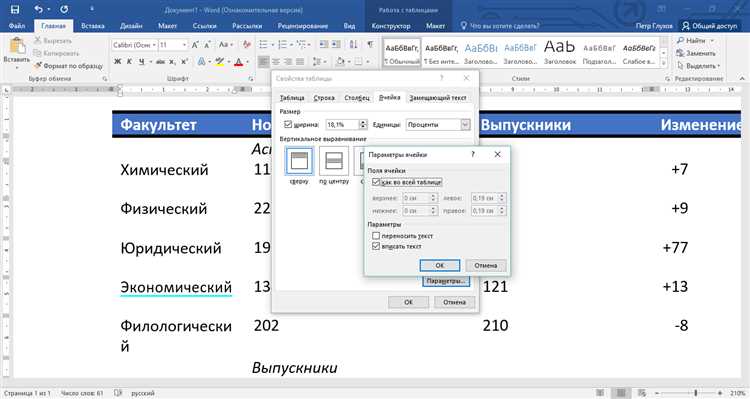The width and height of the screenshot is (750, 399).
Task: Toggle italic К formatting
Action: [129, 62]
